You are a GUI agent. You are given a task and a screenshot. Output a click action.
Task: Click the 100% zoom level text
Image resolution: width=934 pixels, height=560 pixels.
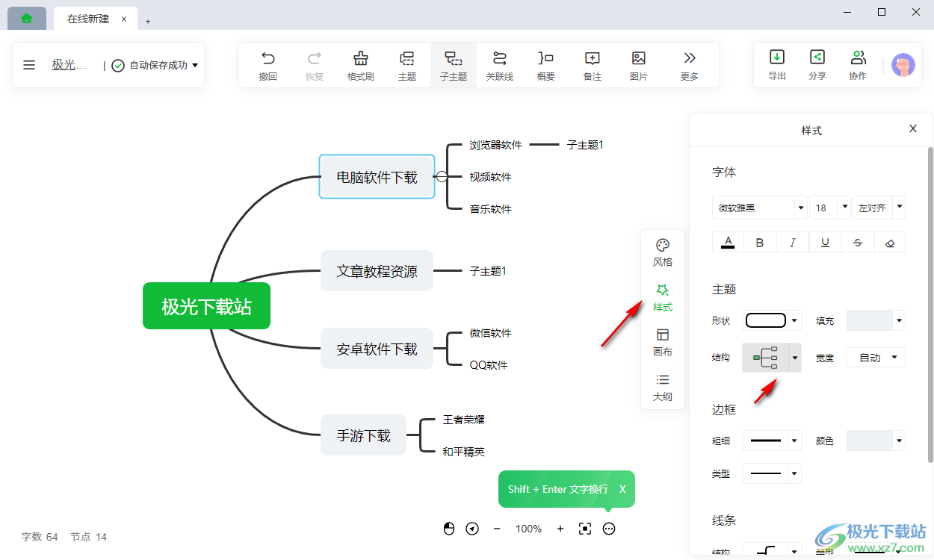[528, 529]
